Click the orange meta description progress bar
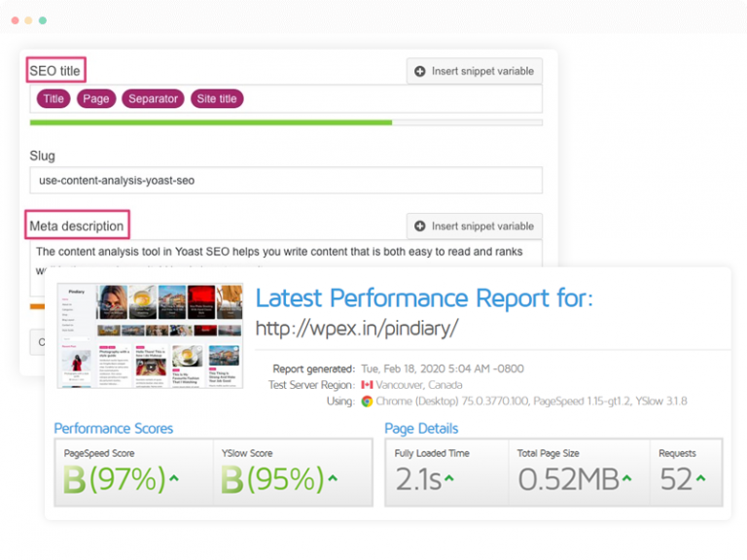This screenshot has width=747, height=560. 37,306
